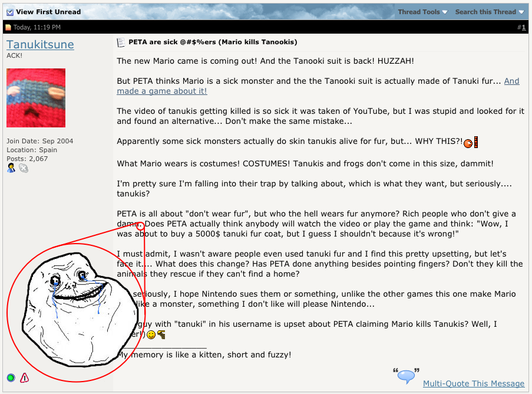The height and width of the screenshot is (394, 532).
Task: Click the "Posts: 2,067" text
Action: pyautogui.click(x=27, y=159)
